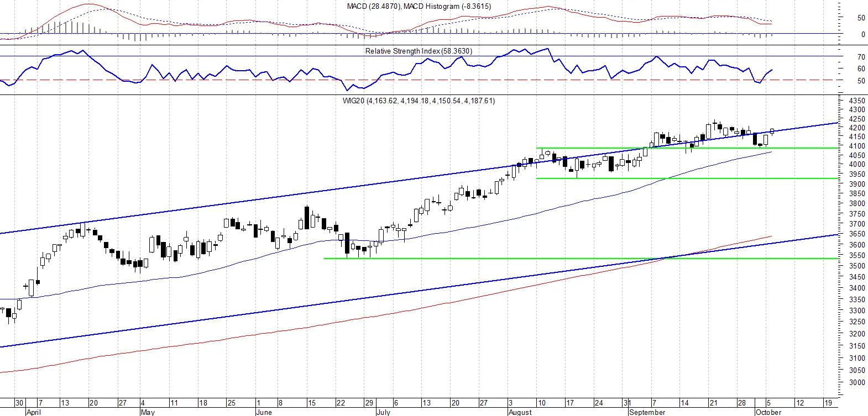
Task: Select the Relative Strength Index (58.3630) label
Action: [x=419, y=51]
